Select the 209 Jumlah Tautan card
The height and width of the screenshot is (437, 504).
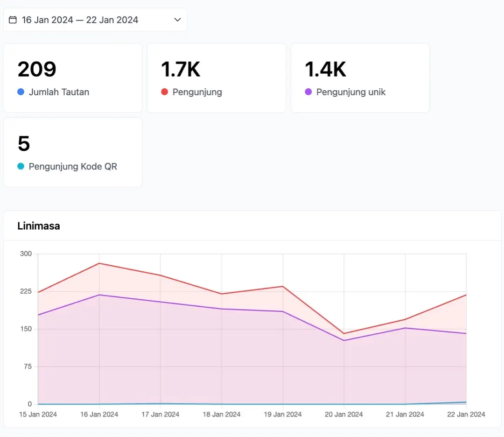pyautogui.click(x=73, y=78)
